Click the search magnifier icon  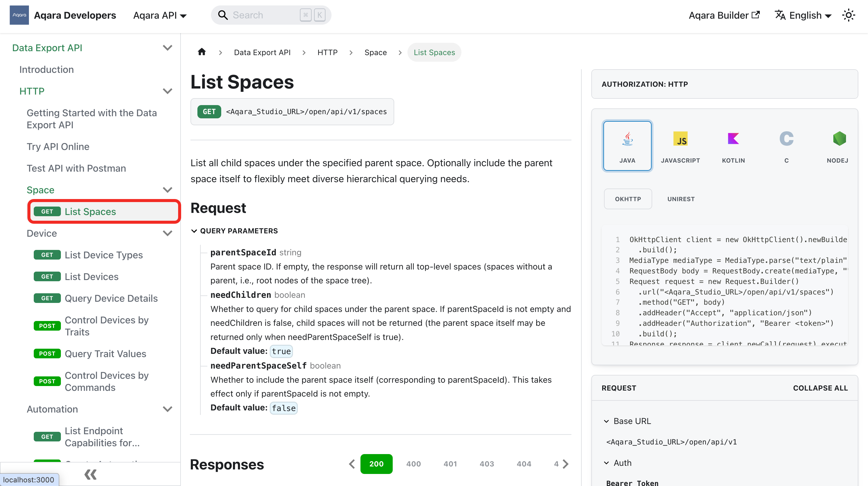coord(223,15)
